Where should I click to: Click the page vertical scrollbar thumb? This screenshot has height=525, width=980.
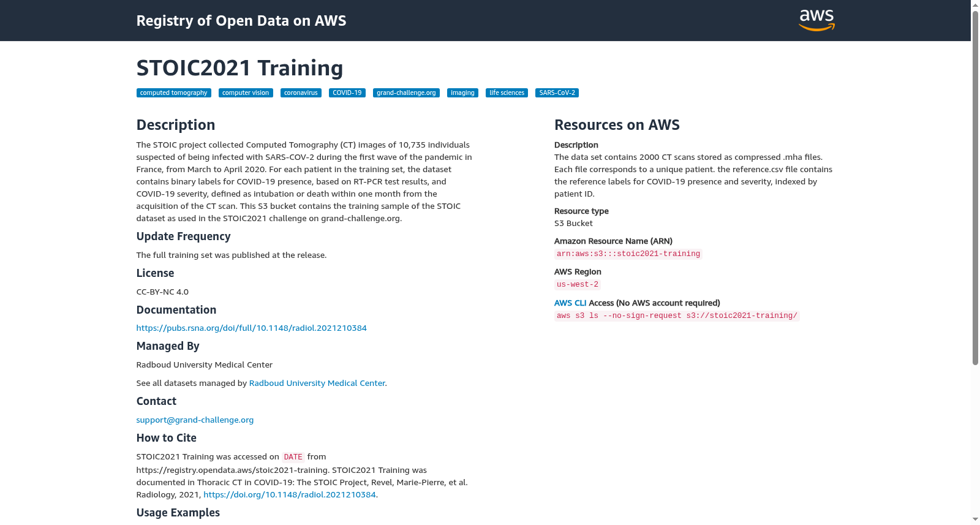(x=975, y=187)
